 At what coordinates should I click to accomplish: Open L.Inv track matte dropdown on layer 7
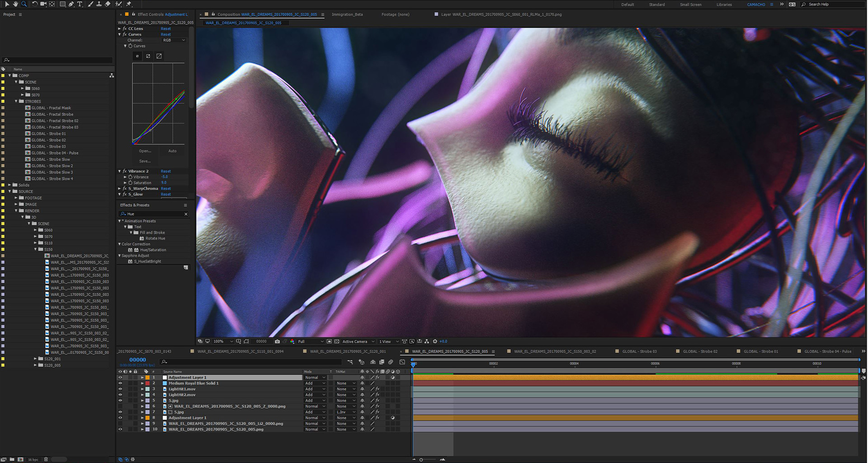pos(346,412)
